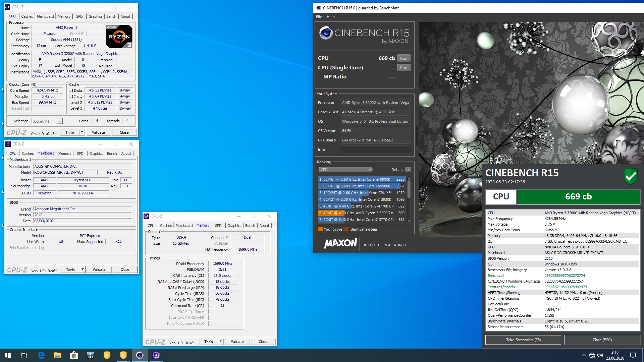This screenshot has height=362, width=644.
Task: Click Core Speed value 4247.49 MHz
Action: click(x=47, y=90)
